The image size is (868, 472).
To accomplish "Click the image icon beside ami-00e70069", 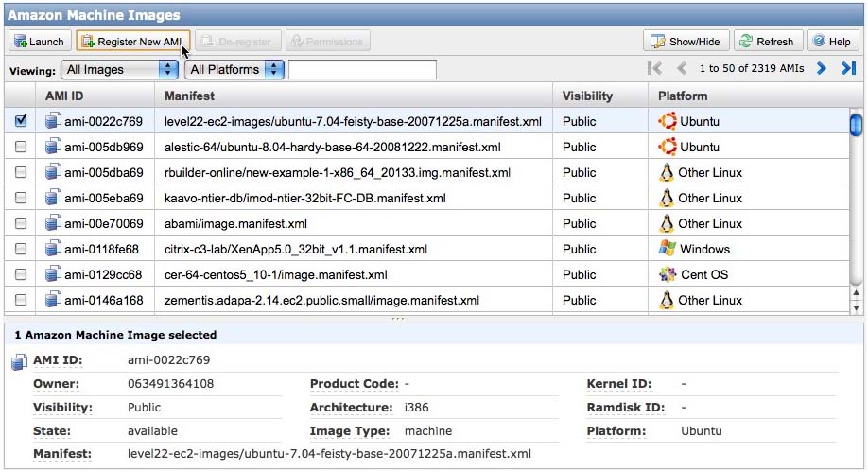I will pos(53,222).
